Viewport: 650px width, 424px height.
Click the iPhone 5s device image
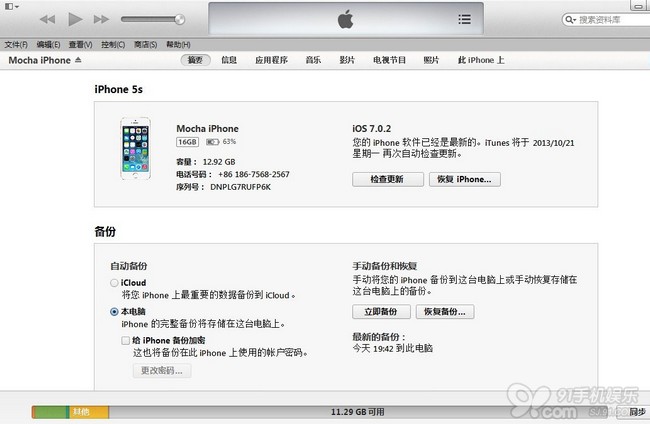tap(136, 148)
